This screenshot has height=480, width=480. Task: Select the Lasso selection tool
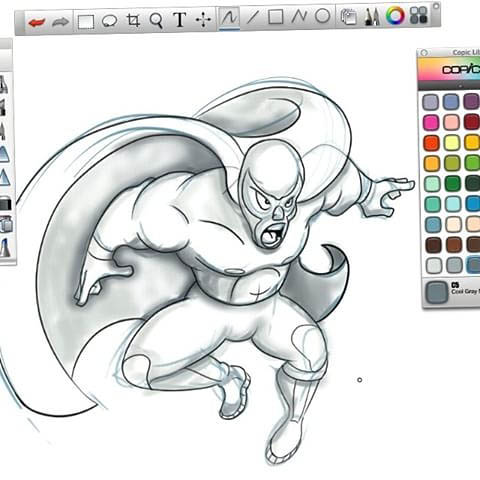(109, 21)
